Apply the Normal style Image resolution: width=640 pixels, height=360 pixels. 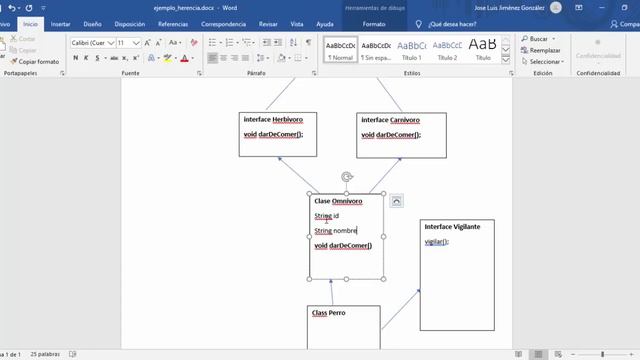[x=340, y=50]
